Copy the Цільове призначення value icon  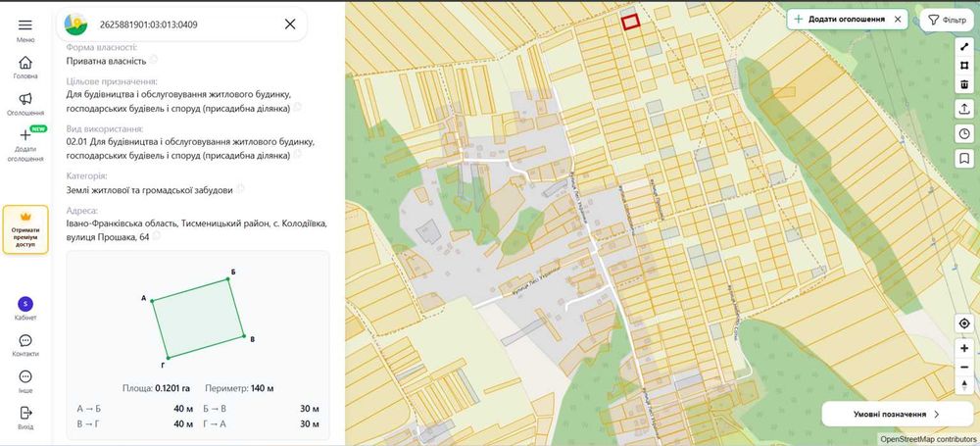[298, 108]
